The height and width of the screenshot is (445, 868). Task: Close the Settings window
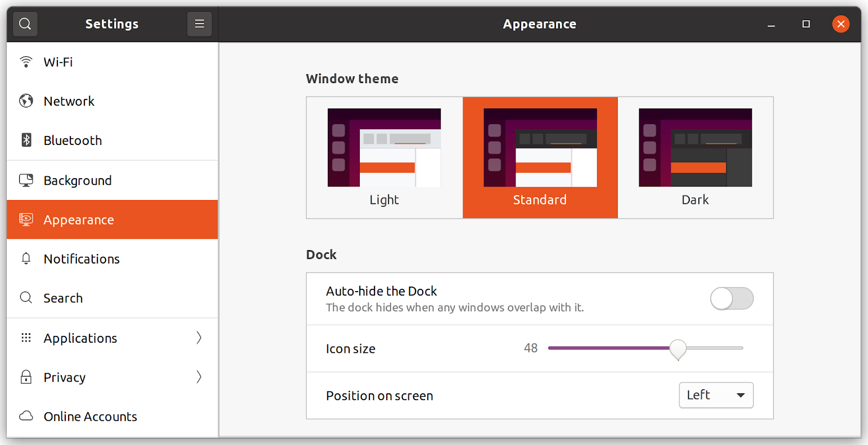(840, 24)
